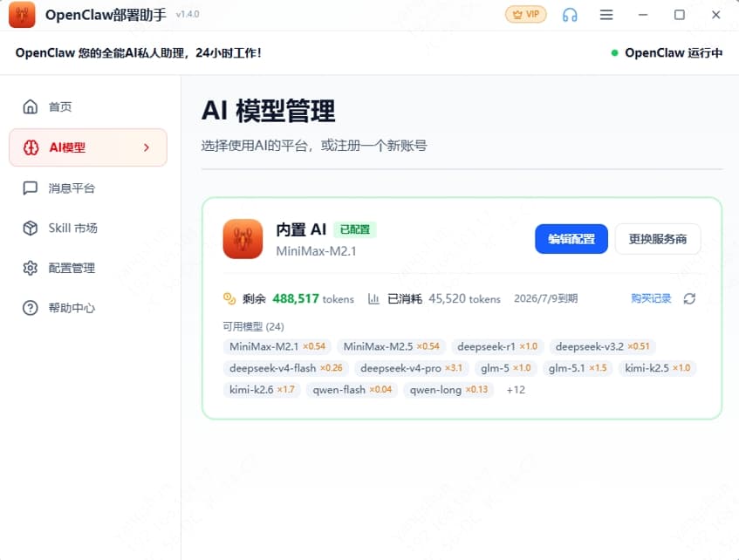This screenshot has width=739, height=560.
Task: Click the v1.4.0 version label
Action: click(x=188, y=15)
